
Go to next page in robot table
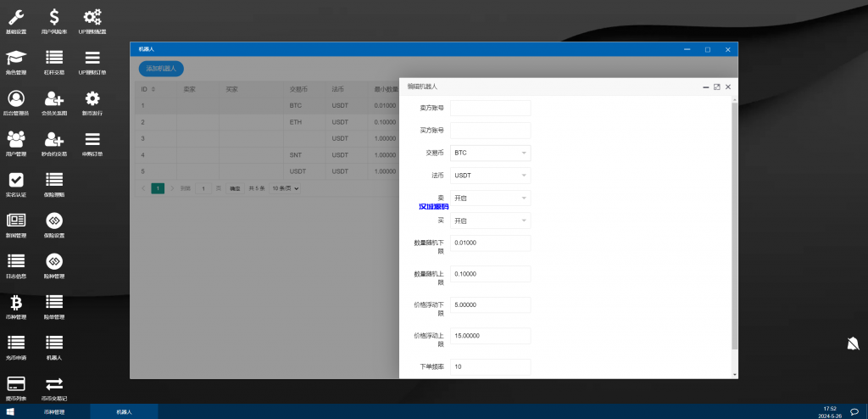pos(172,188)
